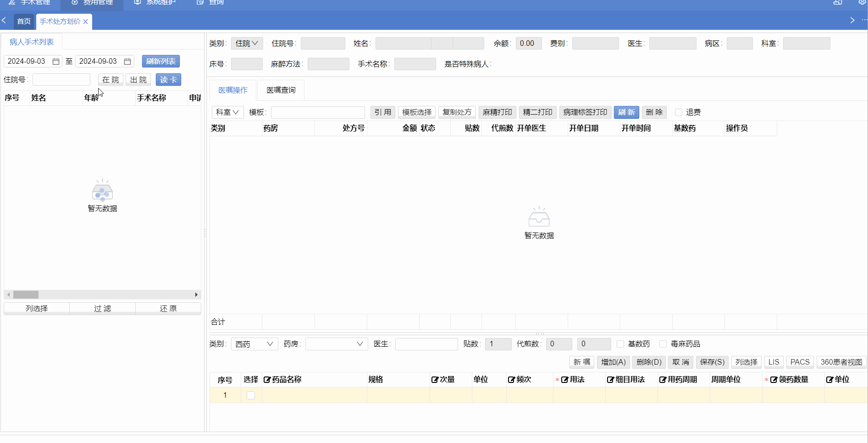Open the end date calendar picker icon
The width and height of the screenshot is (868, 443).
point(127,61)
